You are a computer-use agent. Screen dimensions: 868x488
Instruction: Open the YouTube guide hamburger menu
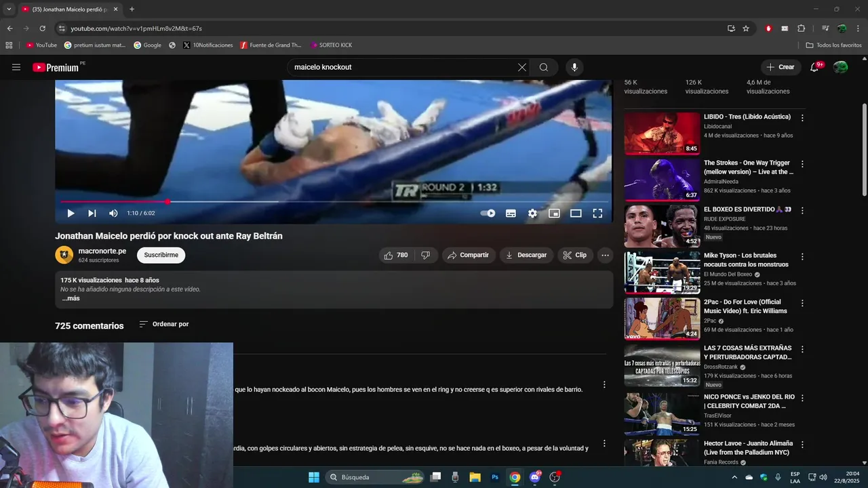16,67
